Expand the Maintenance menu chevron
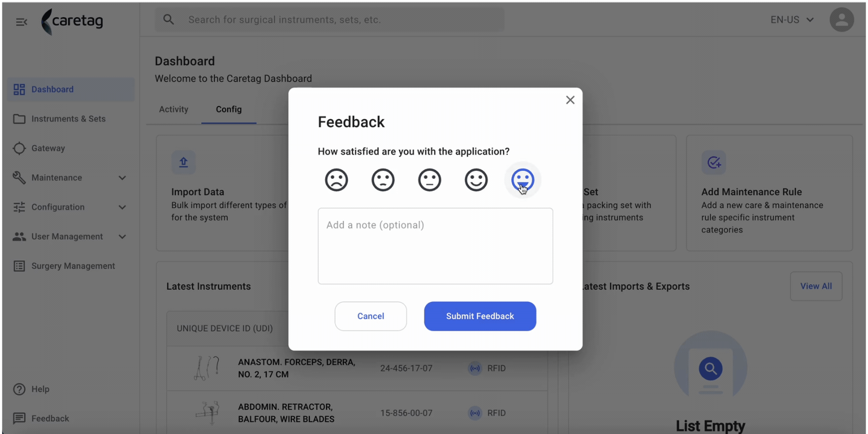The height and width of the screenshot is (434, 868). 122,178
